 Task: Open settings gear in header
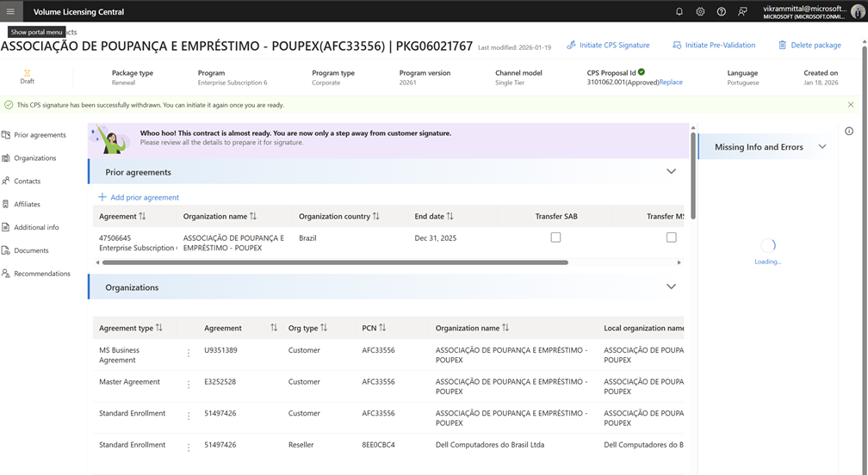pyautogui.click(x=700, y=11)
